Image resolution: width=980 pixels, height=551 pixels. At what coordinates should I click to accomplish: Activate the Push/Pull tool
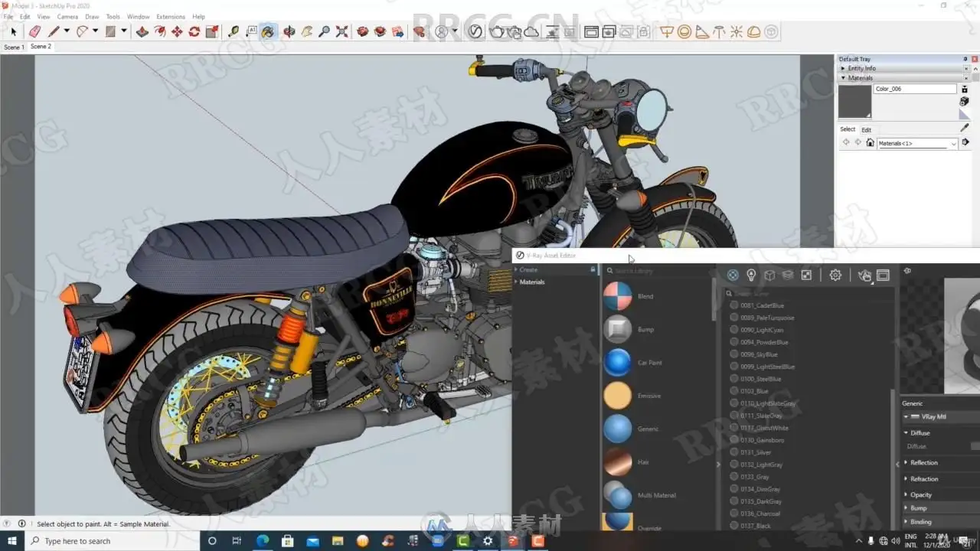(x=142, y=31)
